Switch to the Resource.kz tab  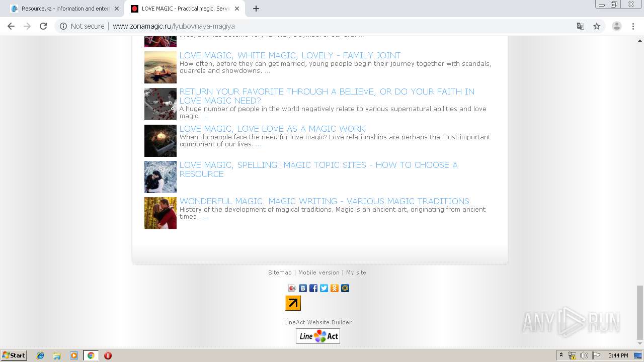click(64, 9)
